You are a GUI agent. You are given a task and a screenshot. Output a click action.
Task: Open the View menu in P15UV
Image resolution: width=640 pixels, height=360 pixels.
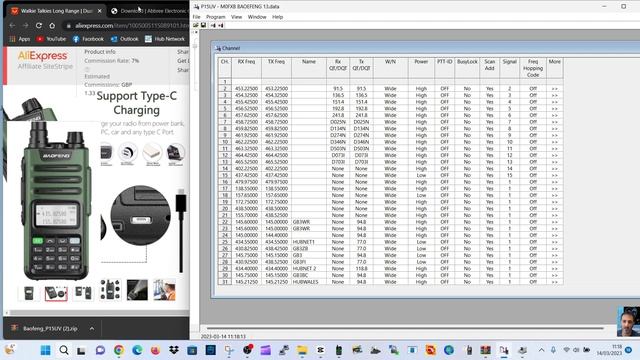point(236,17)
